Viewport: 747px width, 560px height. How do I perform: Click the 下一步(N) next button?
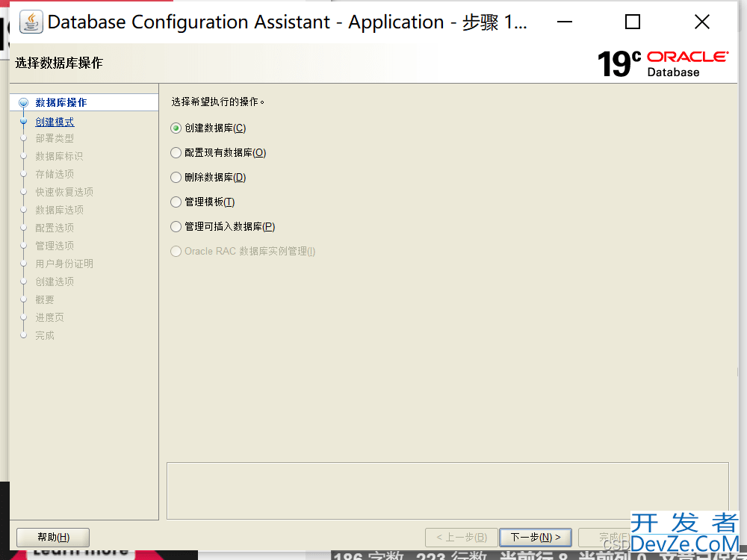(x=535, y=538)
